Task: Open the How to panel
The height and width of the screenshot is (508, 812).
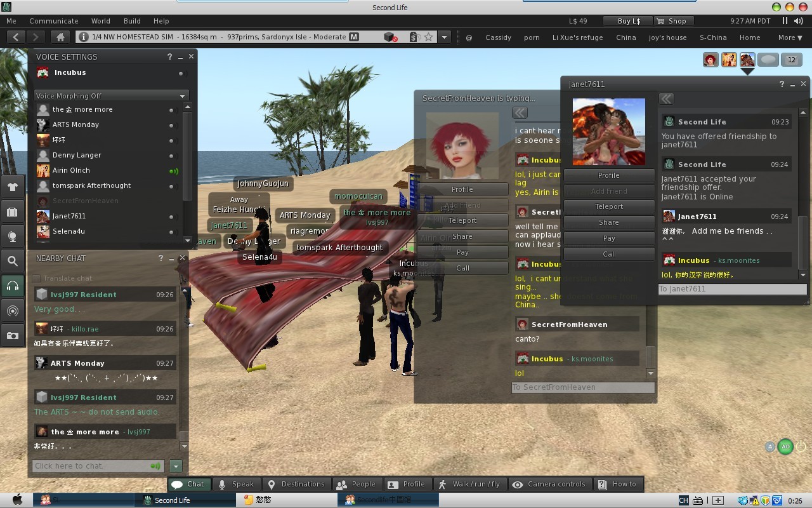Action: pos(618,484)
